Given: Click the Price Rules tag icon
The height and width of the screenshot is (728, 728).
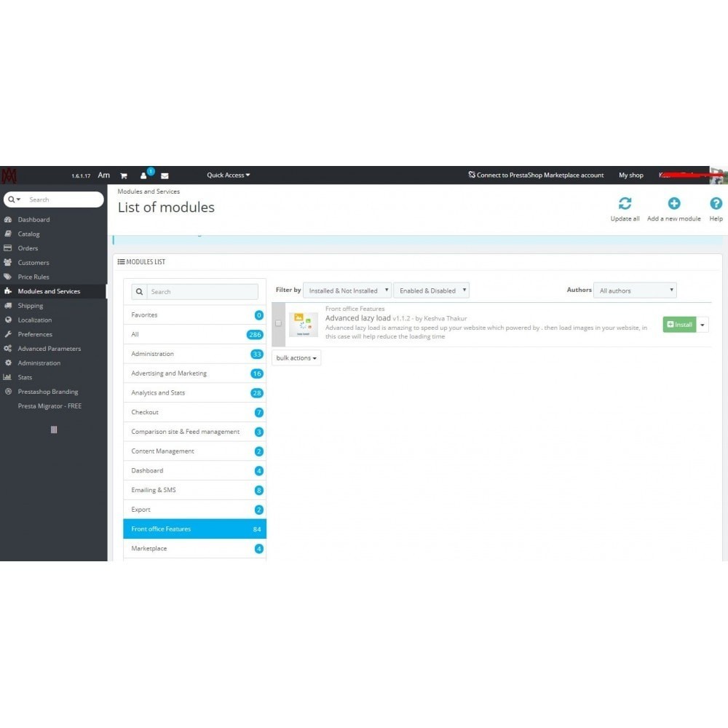Looking at the screenshot, I should tap(8, 277).
